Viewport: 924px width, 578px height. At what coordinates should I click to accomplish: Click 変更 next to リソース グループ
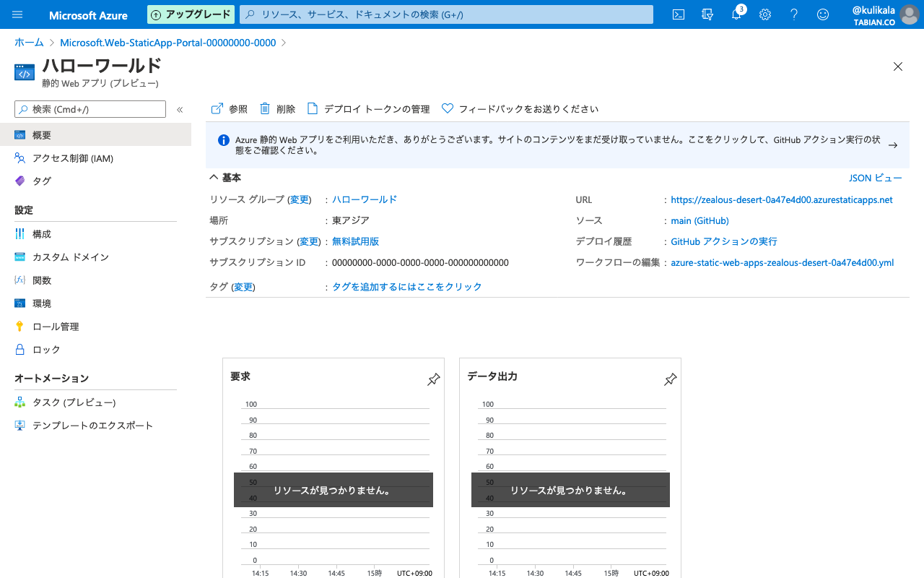[x=299, y=199]
